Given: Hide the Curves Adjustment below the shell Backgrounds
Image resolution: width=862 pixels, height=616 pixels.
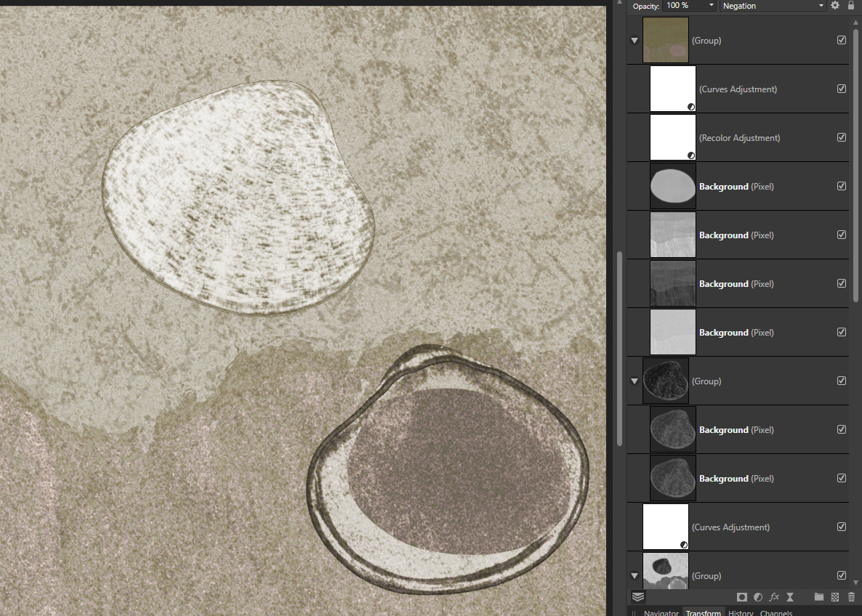Looking at the screenshot, I should (x=841, y=527).
